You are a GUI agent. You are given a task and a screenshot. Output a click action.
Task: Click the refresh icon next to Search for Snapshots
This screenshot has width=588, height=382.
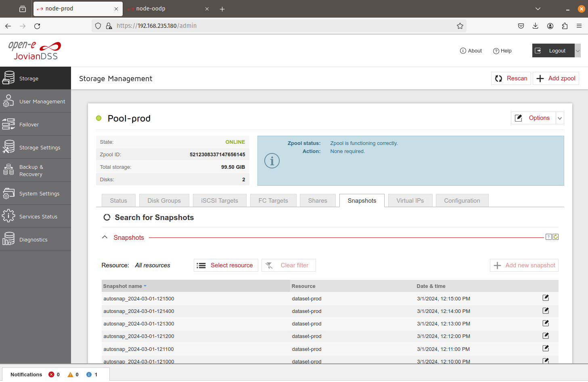pyautogui.click(x=107, y=217)
